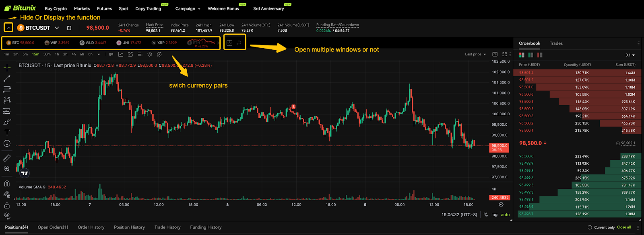Toggle log scale on chart
644x235 pixels.
494,215
